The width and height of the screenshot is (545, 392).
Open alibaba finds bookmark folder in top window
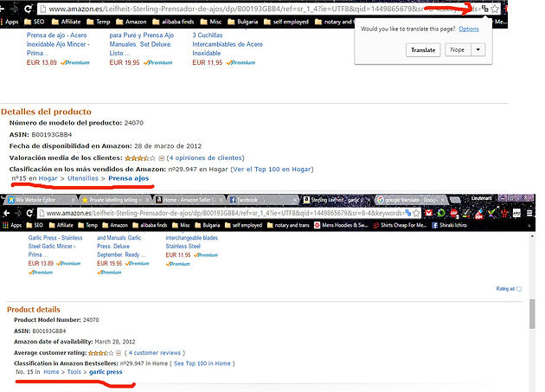173,22
